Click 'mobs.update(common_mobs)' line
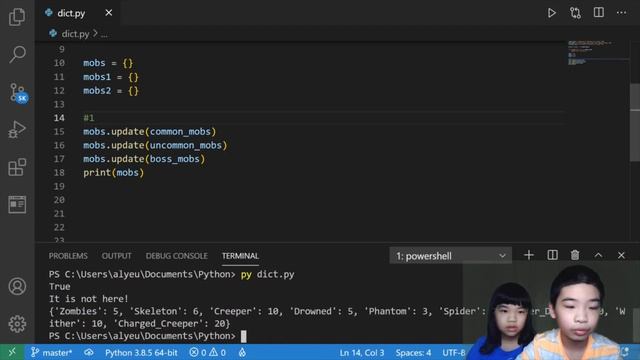640x360 pixels. pyautogui.click(x=149, y=131)
